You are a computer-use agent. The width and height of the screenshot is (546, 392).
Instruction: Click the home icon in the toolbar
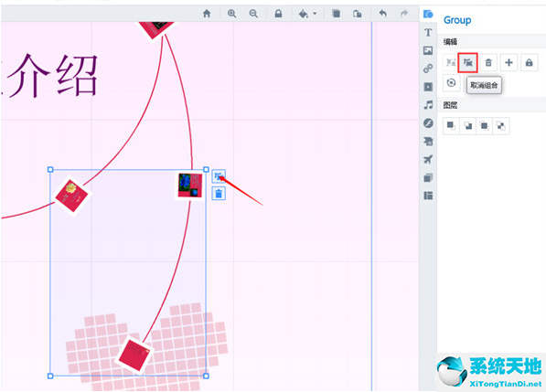(207, 14)
